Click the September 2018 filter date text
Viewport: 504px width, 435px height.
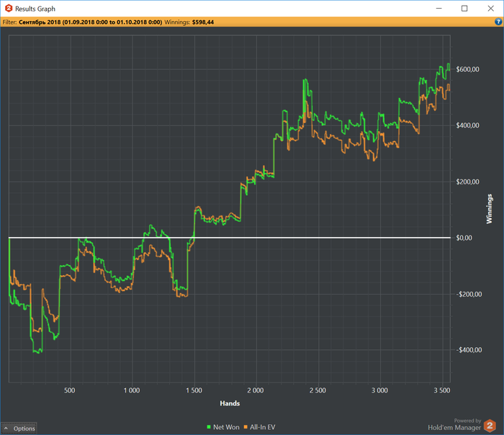[x=90, y=22]
